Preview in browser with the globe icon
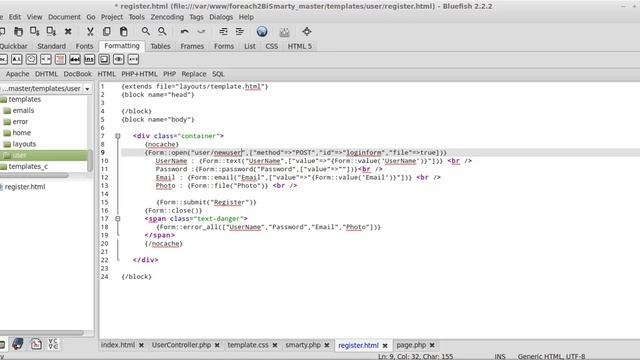This screenshot has width=640, height=360. (262, 31)
